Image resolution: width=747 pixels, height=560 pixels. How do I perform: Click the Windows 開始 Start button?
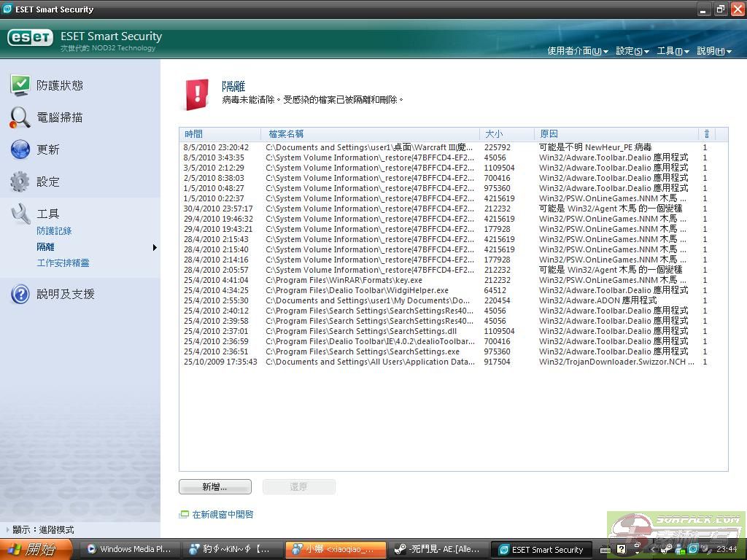click(x=36, y=549)
